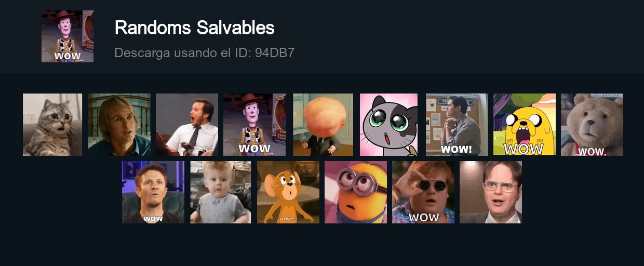
Task: Select the blond man in teal shirt sticker
Action: (x=119, y=125)
